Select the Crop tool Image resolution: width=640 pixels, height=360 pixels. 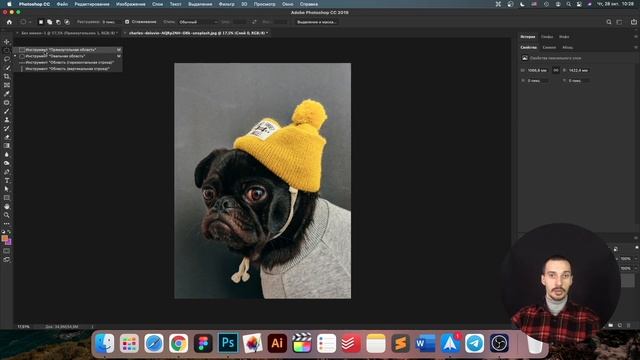[x=7, y=76]
